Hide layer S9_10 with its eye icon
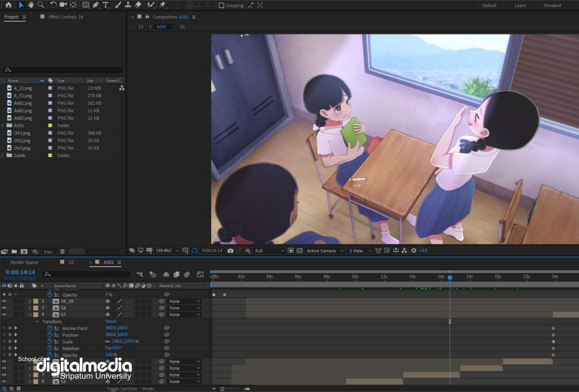Image resolution: width=579 pixels, height=392 pixels. click(4, 301)
